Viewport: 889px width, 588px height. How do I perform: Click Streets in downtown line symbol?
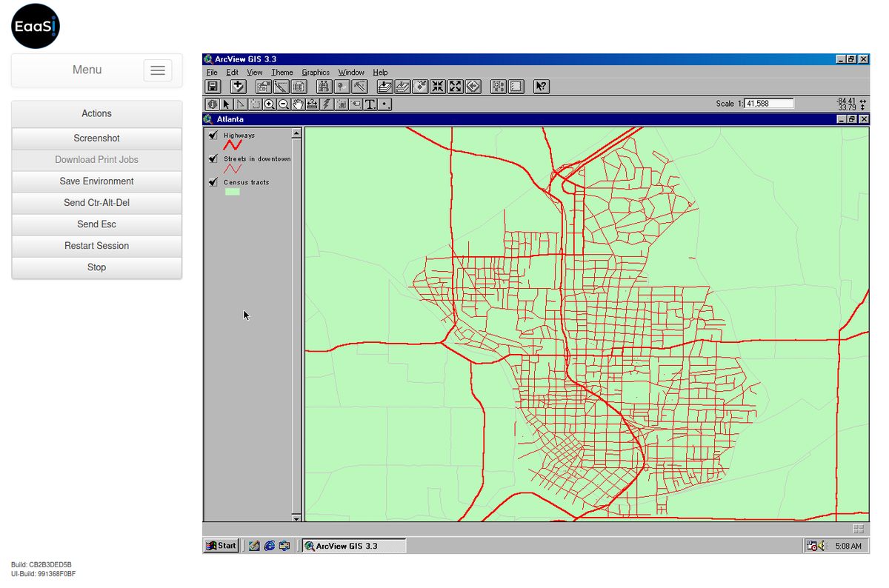[233, 169]
